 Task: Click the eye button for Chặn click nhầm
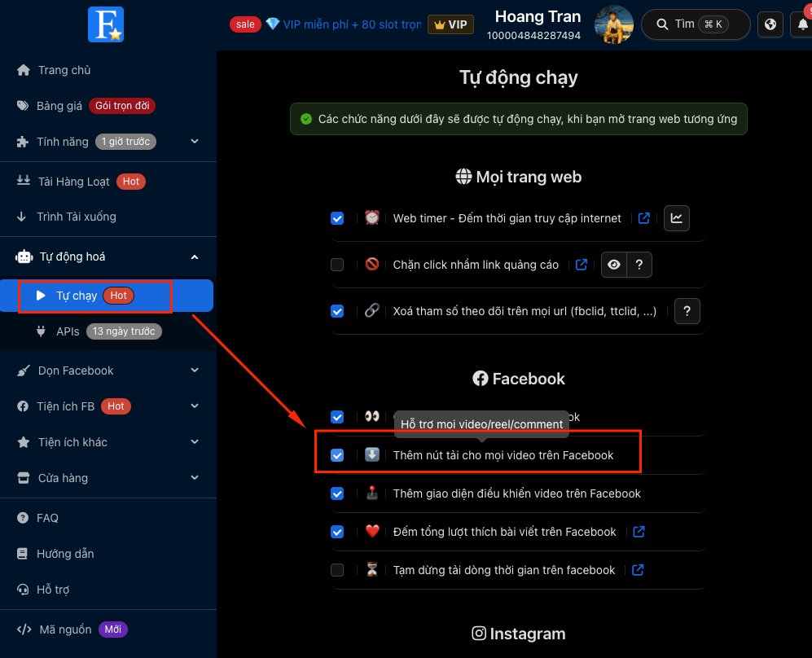(x=613, y=265)
